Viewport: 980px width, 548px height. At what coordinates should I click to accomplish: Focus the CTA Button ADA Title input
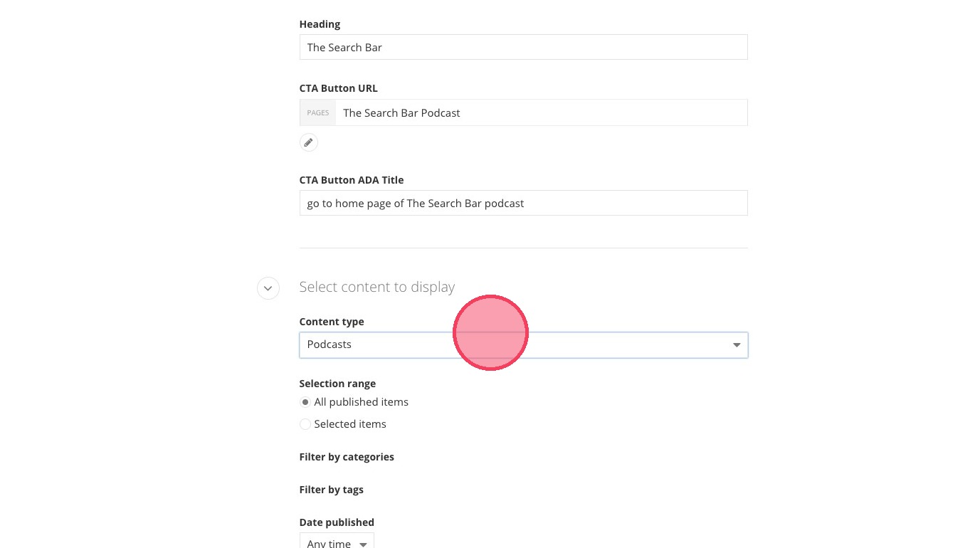(523, 204)
